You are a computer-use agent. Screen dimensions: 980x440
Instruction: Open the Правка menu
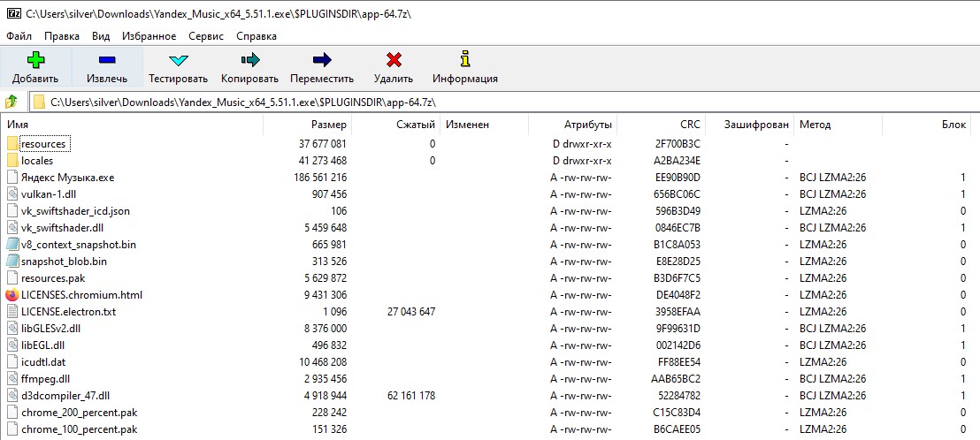pyautogui.click(x=61, y=36)
